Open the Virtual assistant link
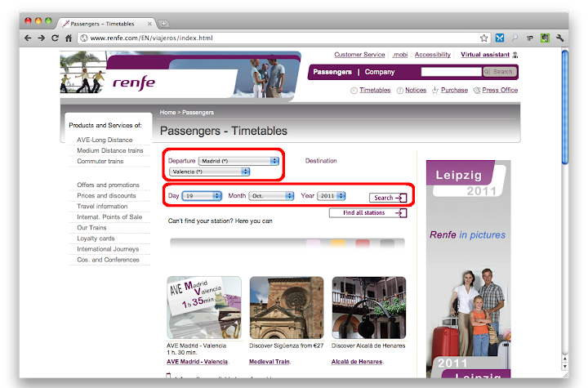The height and width of the screenshot is (388, 588). click(485, 55)
